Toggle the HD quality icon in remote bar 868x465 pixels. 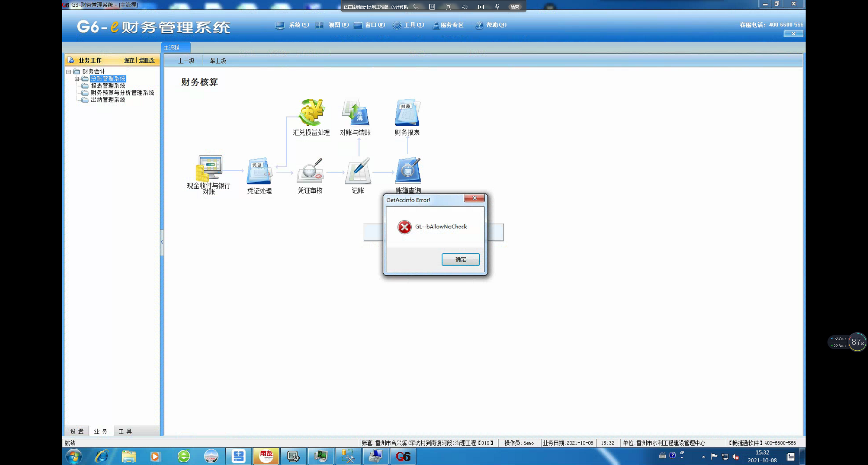click(481, 7)
